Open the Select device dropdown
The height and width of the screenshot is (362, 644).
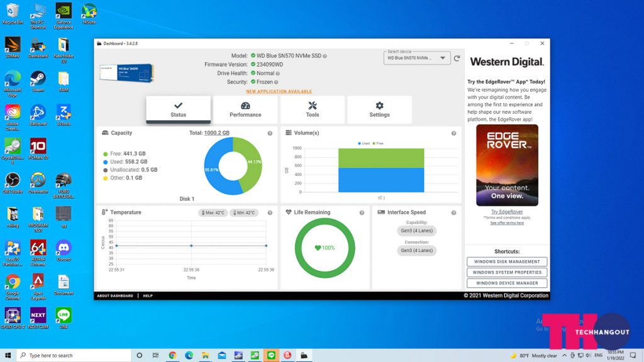pyautogui.click(x=417, y=58)
